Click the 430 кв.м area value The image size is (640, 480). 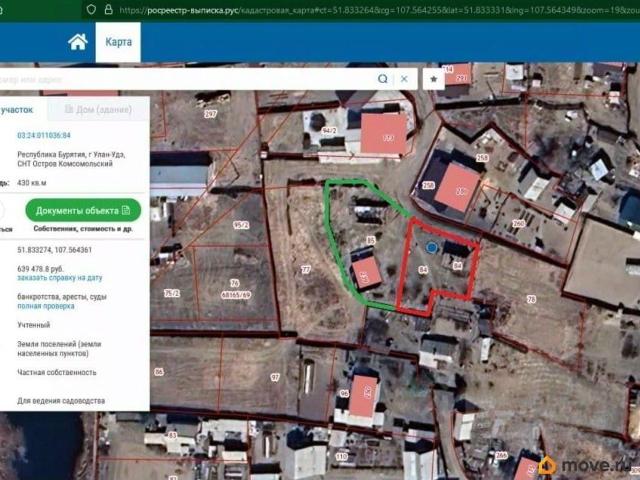(x=32, y=183)
